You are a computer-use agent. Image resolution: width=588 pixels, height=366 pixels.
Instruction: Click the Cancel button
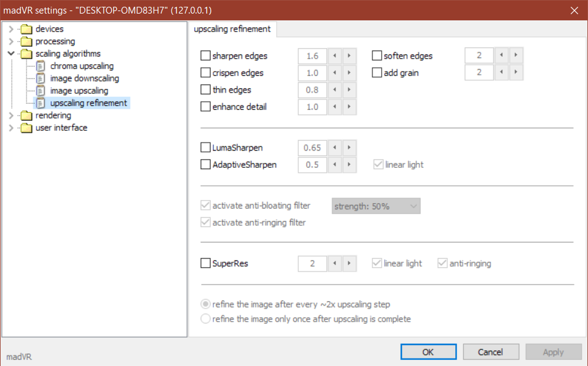tap(490, 352)
